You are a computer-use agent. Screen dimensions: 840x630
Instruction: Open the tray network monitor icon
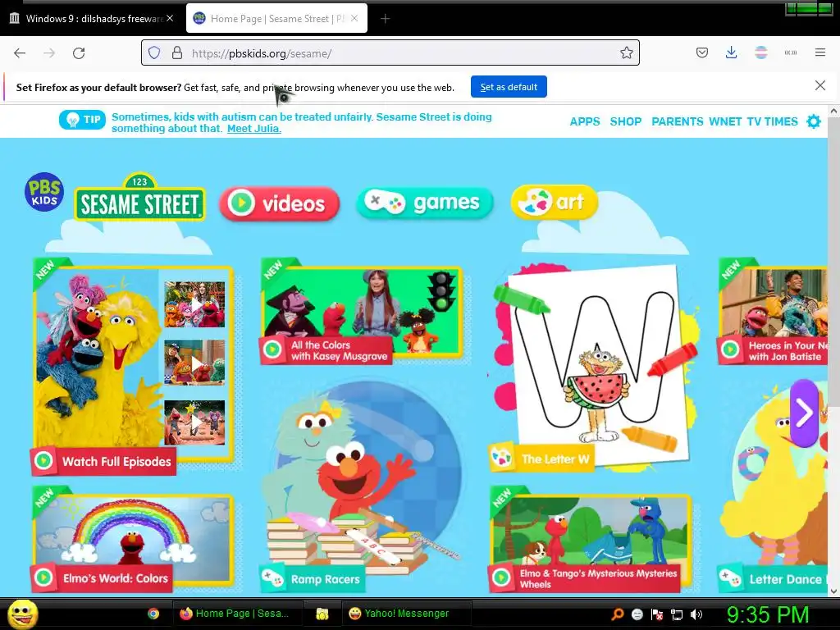pyautogui.click(x=677, y=614)
